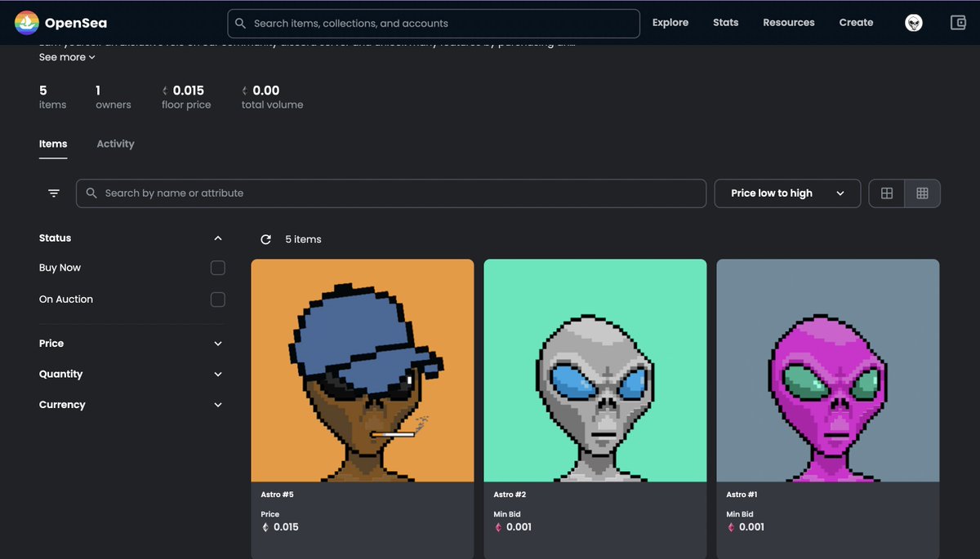Viewport: 980px width, 559px height.
Task: Select the Items tab
Action: tap(53, 144)
